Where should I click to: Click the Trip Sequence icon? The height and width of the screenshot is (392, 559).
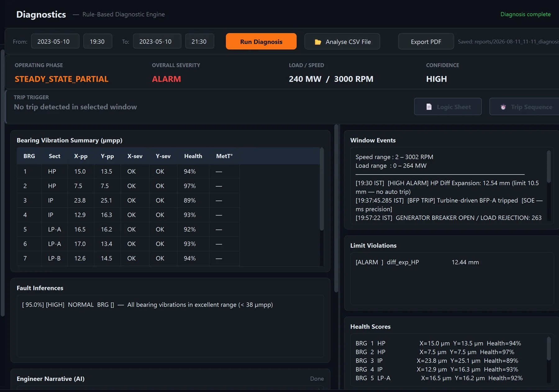click(x=503, y=107)
